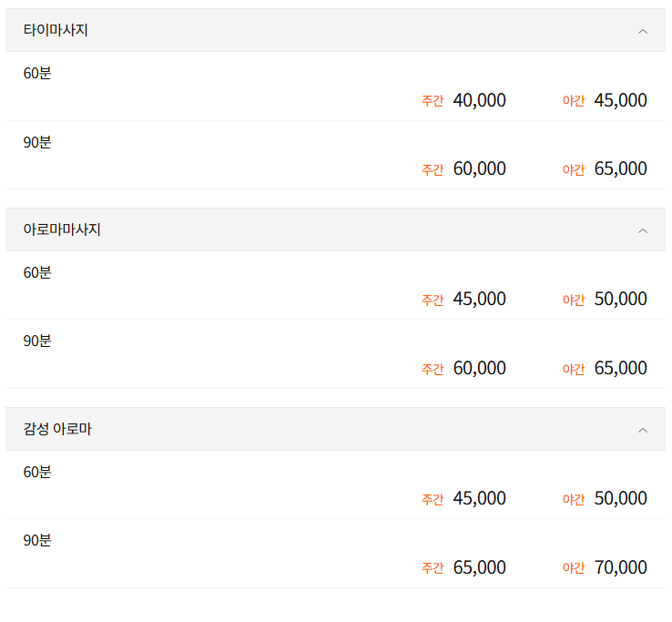
Task: Select 타이마사지 90분 night price 65,000
Action: [x=620, y=168]
